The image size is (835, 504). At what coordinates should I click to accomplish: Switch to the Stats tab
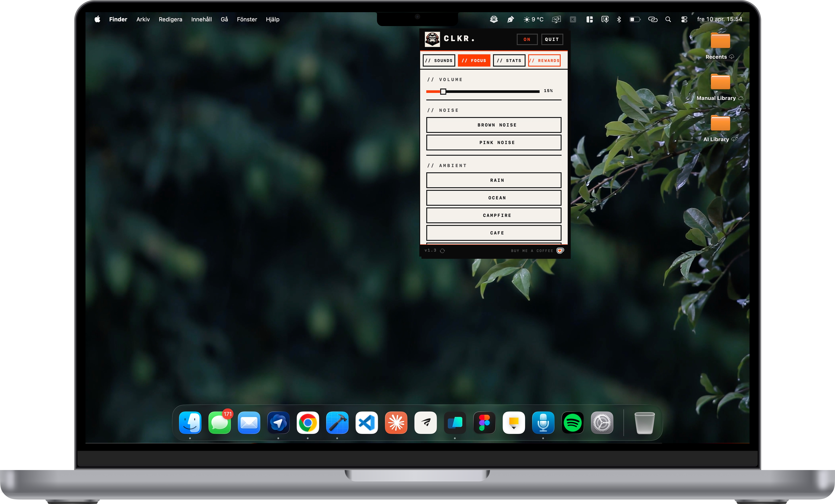click(509, 61)
